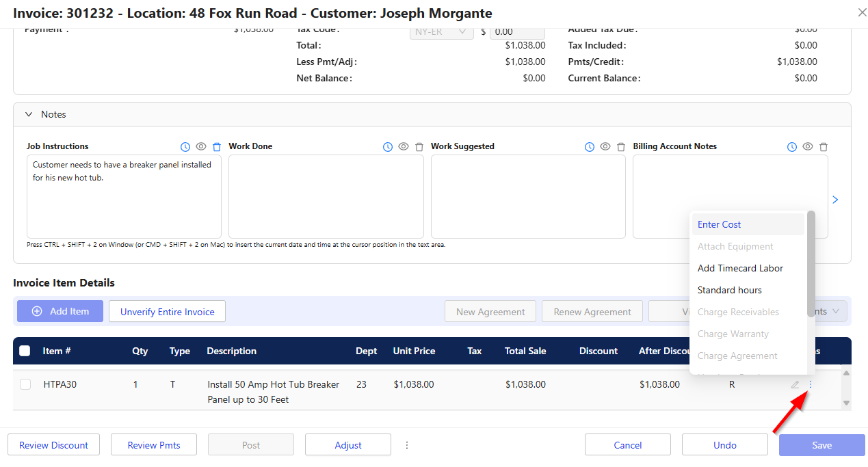Click the context menu scrollbar thumb
The image size is (868, 467).
[x=811, y=264]
